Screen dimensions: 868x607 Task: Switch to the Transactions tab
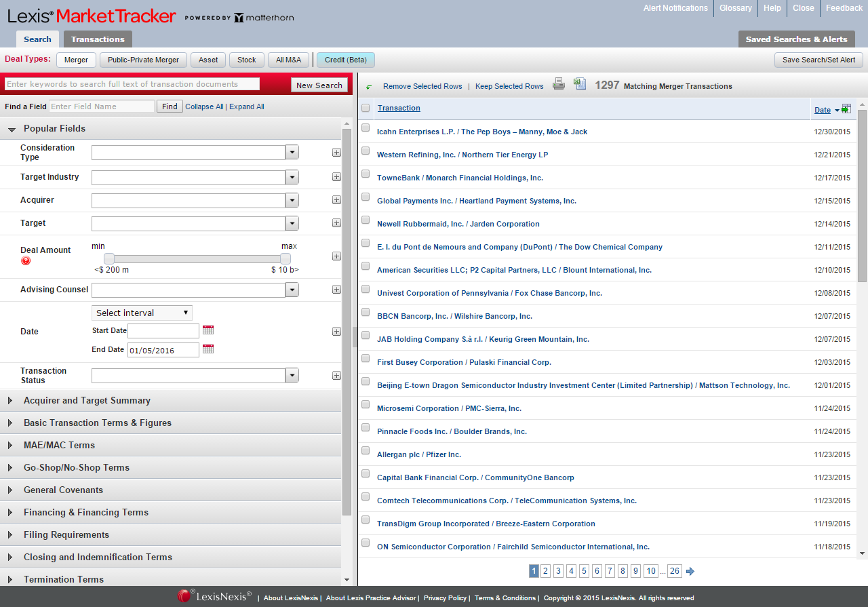pos(98,39)
